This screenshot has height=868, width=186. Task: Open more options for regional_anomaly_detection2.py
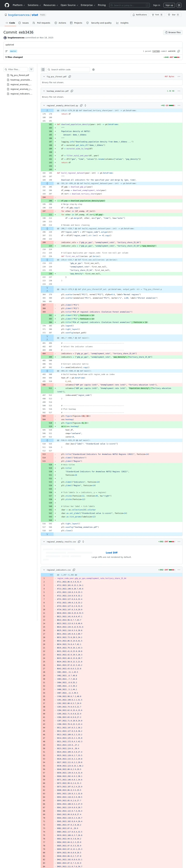click(179, 105)
